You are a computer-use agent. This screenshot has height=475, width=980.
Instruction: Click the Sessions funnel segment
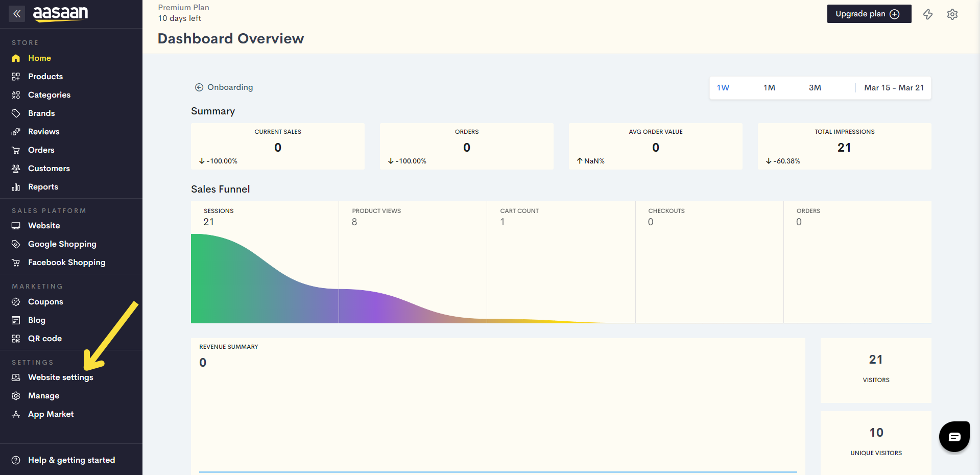[x=265, y=262]
